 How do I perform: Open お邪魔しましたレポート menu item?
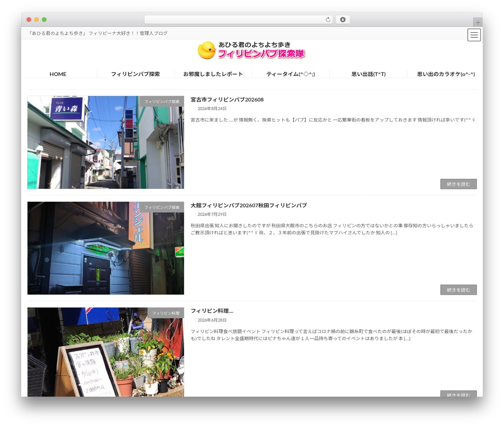(213, 74)
